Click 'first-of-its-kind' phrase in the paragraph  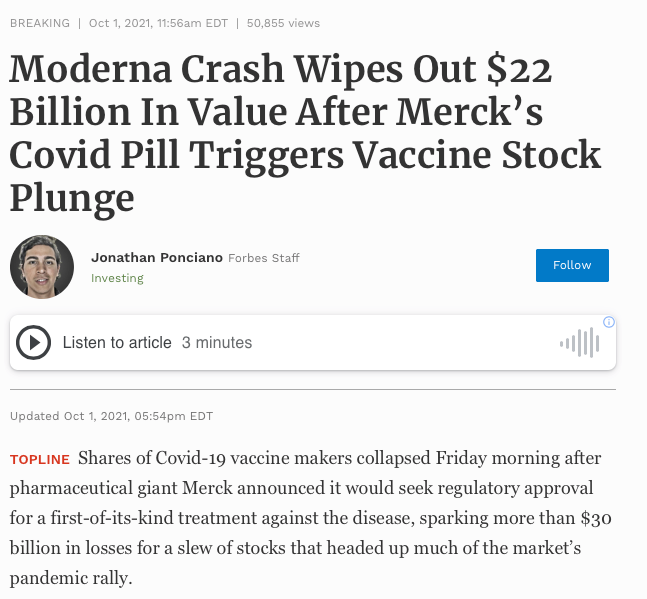tap(112, 518)
